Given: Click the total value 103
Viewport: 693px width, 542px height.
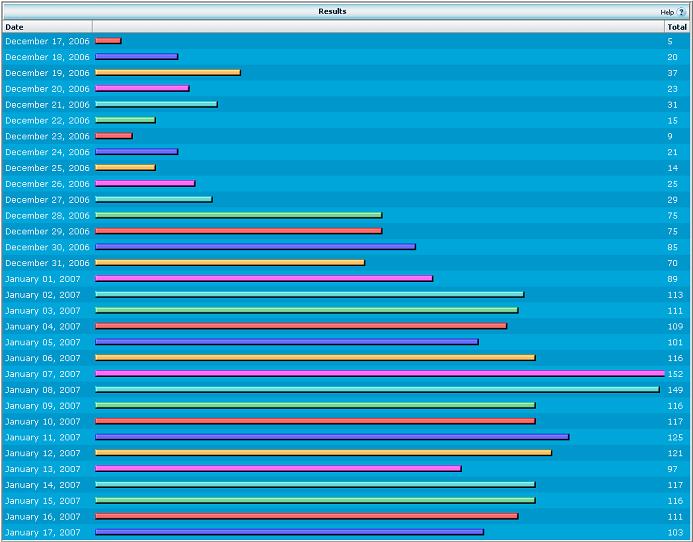Looking at the screenshot, I should (675, 533).
